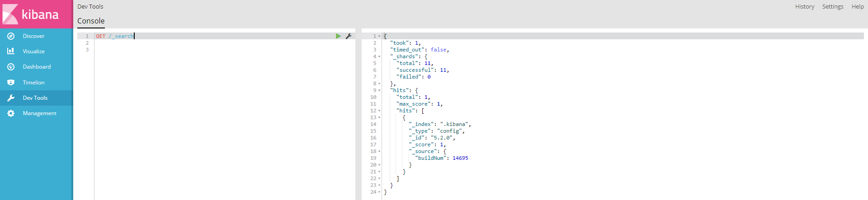Image resolution: width=868 pixels, height=200 pixels.
Task: Click "successful": 11 in response
Action: click(423, 70)
